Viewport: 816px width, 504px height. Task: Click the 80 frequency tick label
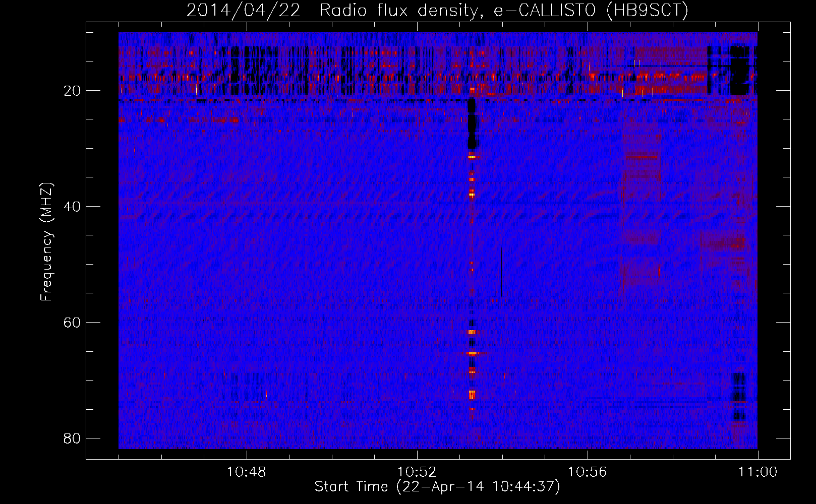pyautogui.click(x=72, y=438)
